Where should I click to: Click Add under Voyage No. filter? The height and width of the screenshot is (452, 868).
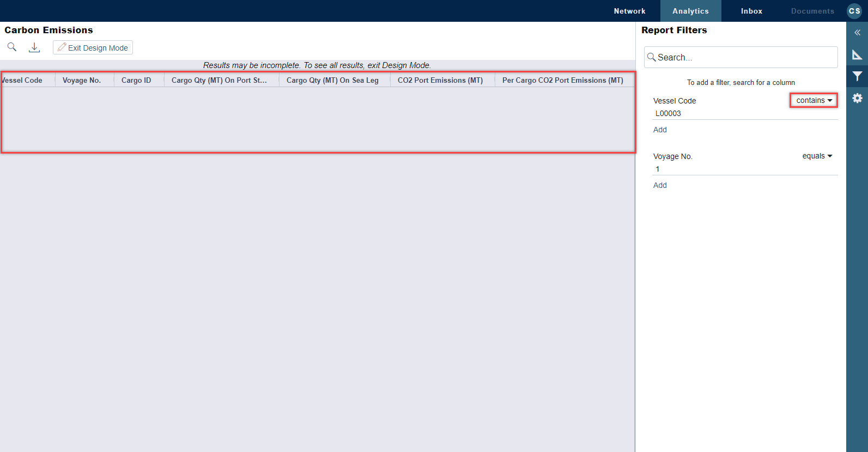(660, 185)
